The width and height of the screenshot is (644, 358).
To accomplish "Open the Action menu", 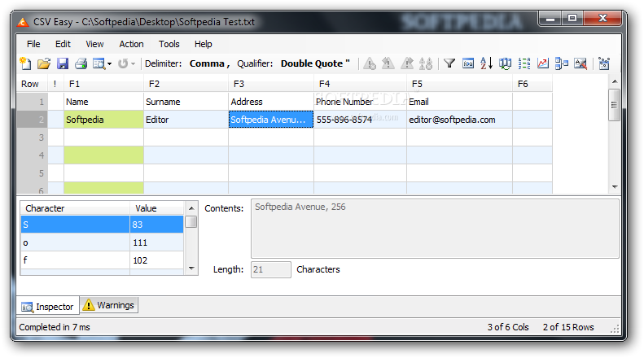I will (x=131, y=44).
